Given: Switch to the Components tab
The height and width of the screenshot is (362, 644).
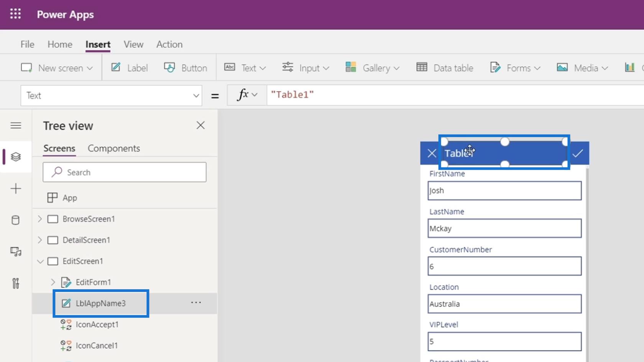Looking at the screenshot, I should (114, 149).
